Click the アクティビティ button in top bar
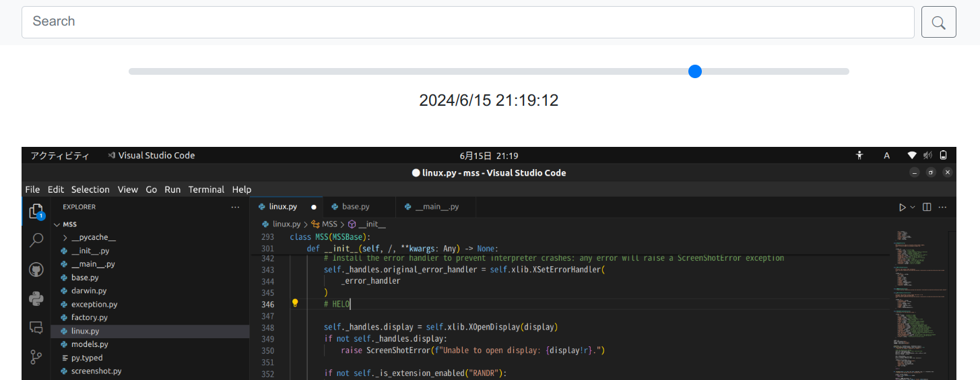The height and width of the screenshot is (380, 980). point(60,156)
